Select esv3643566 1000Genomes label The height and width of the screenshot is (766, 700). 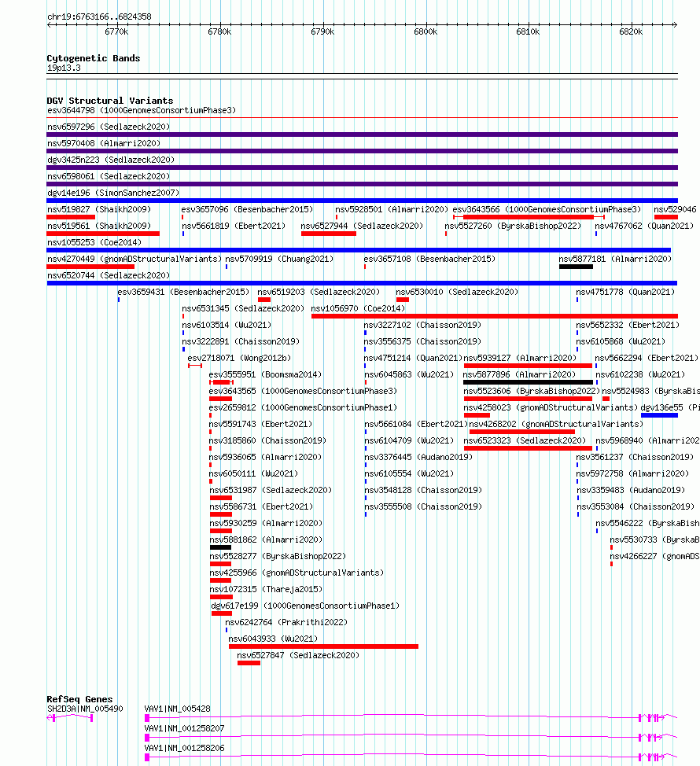point(547,209)
